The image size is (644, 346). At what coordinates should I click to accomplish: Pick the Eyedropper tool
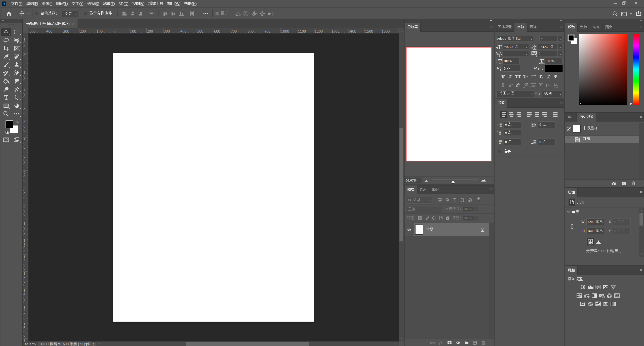tap(6, 57)
